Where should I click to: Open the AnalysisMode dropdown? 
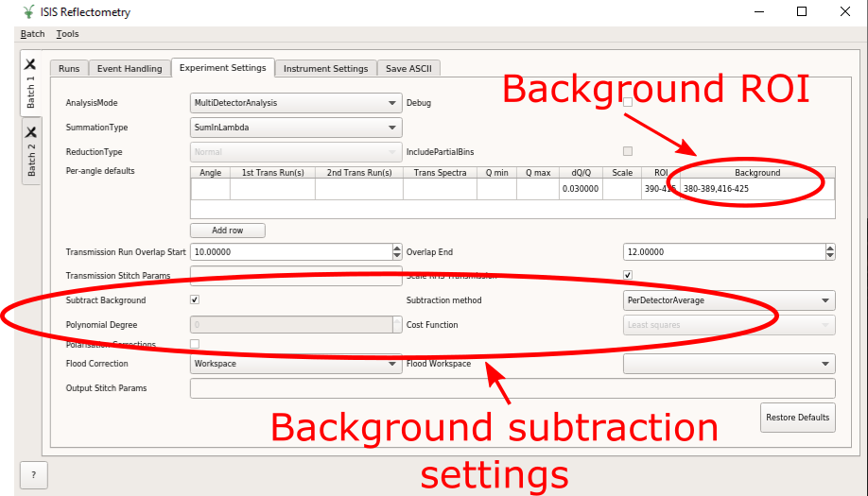tap(296, 103)
